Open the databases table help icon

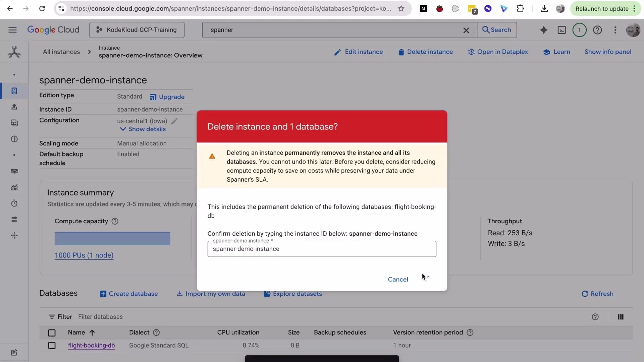pos(595,317)
